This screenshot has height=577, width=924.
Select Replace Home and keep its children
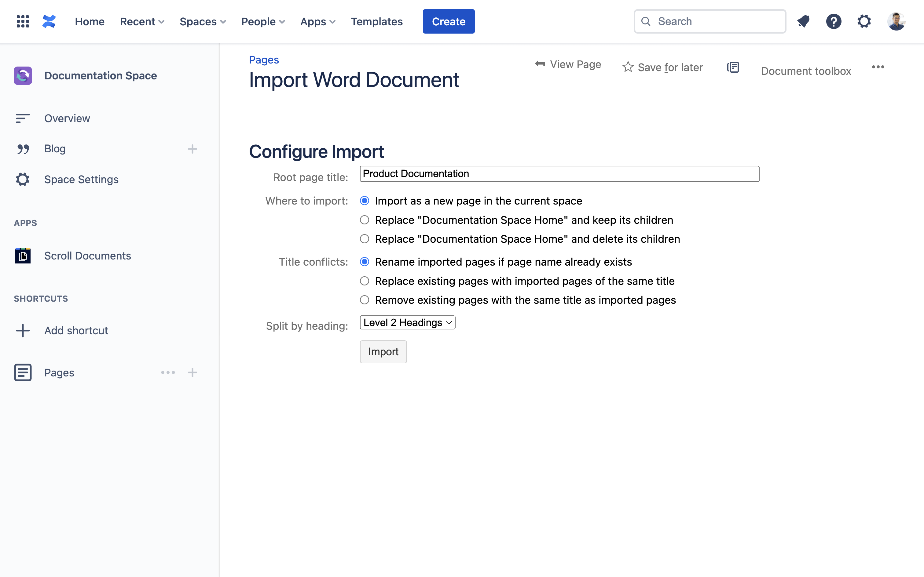[x=365, y=220]
